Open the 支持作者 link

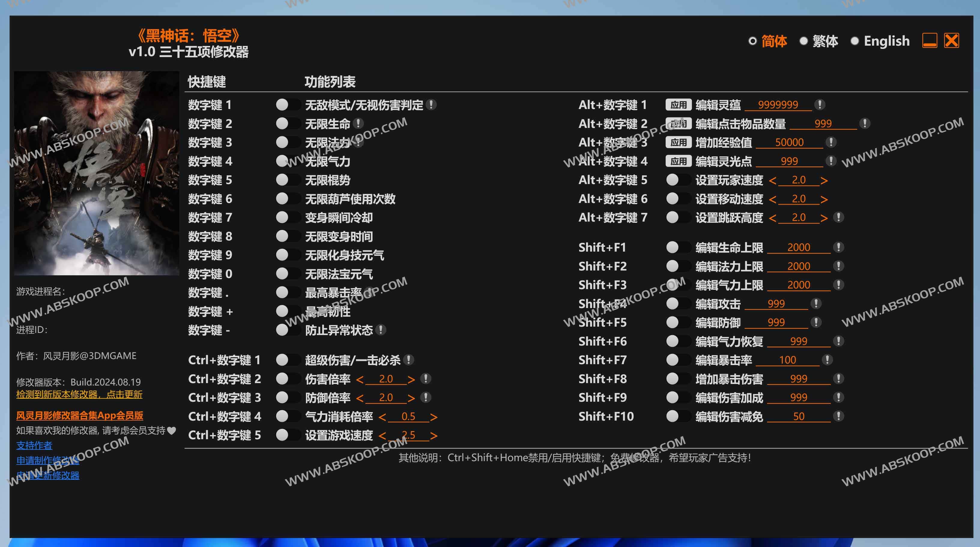point(34,446)
